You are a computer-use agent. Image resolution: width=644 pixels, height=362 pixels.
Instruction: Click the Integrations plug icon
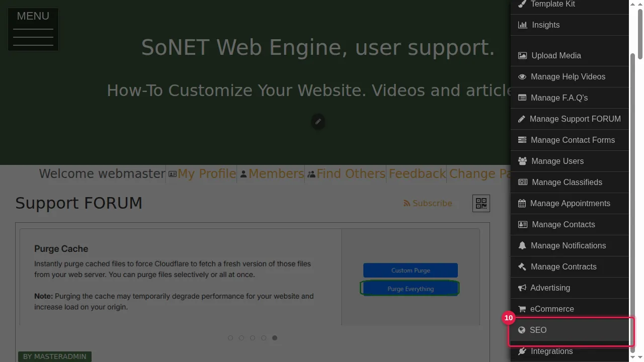pos(522,351)
